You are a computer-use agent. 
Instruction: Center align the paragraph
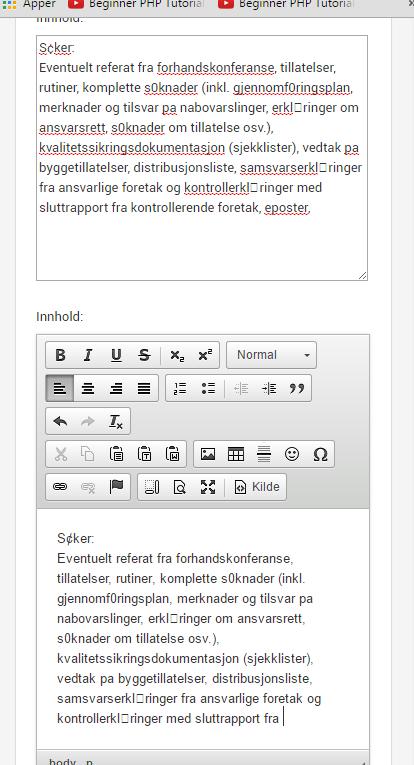click(88, 388)
